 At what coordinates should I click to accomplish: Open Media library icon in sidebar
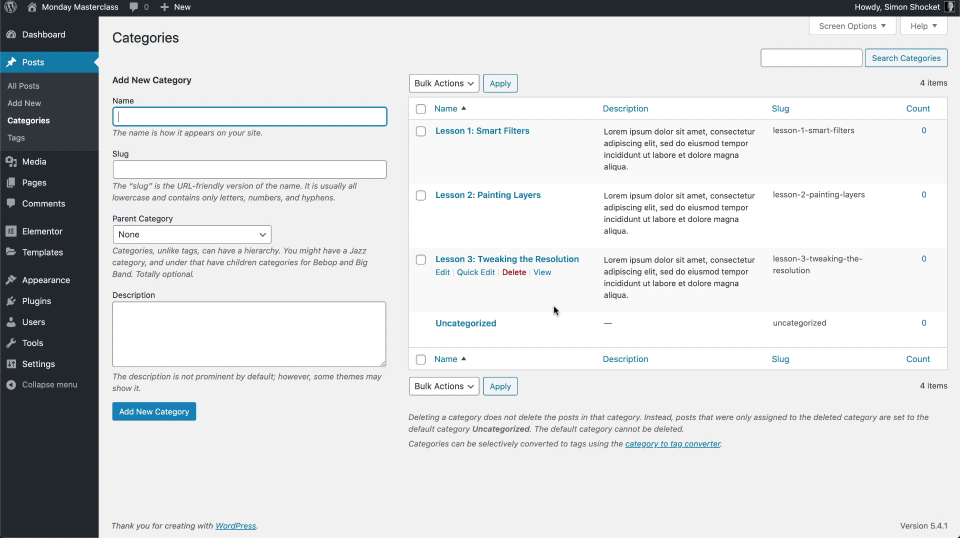[x=11, y=162]
